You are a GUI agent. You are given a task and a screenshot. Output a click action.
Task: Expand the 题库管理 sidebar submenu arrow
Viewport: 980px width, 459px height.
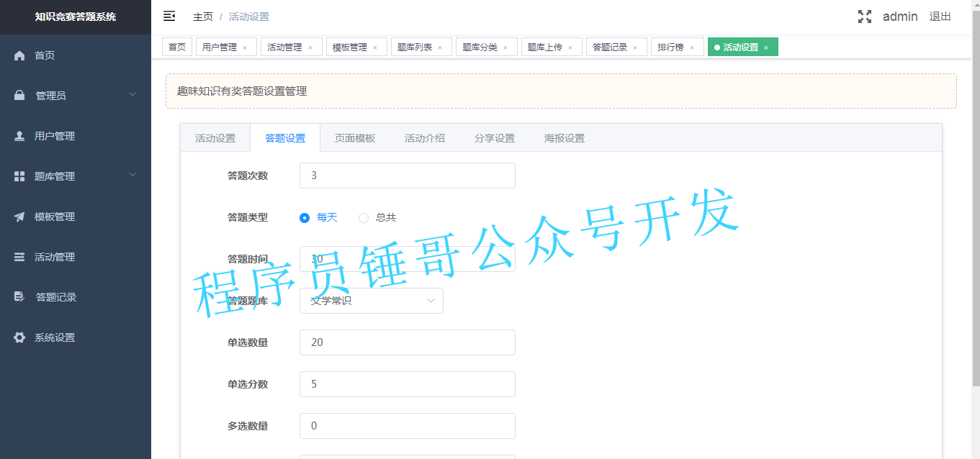tap(132, 175)
